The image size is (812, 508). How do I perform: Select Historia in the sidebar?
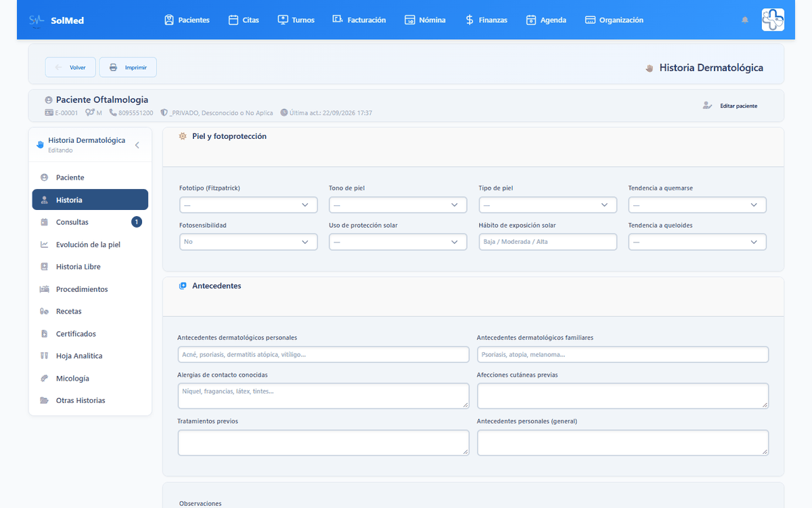coord(90,200)
